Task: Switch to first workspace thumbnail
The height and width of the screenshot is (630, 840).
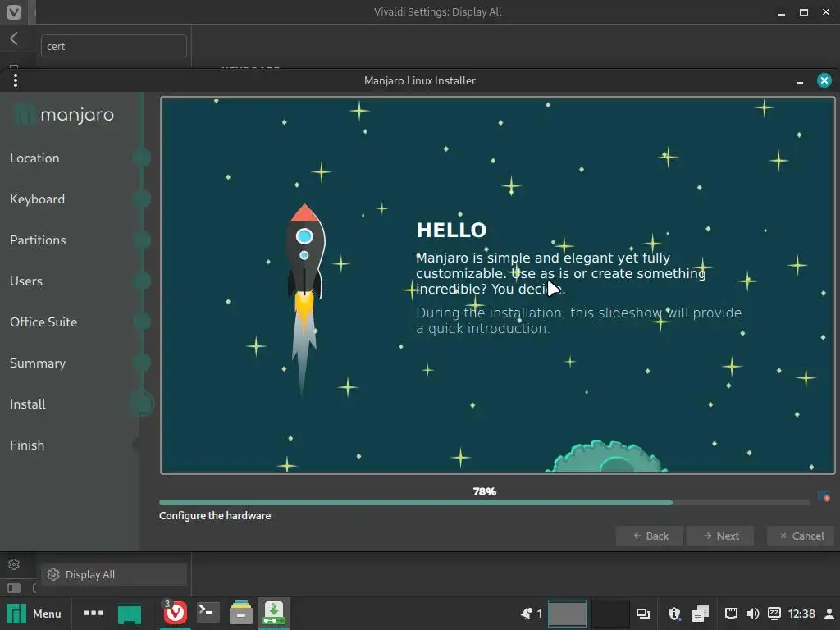Action: (x=568, y=614)
